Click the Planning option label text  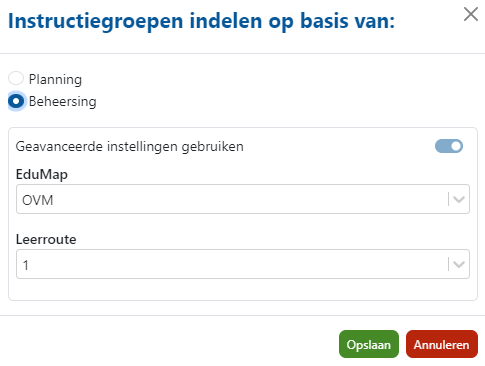(55, 79)
